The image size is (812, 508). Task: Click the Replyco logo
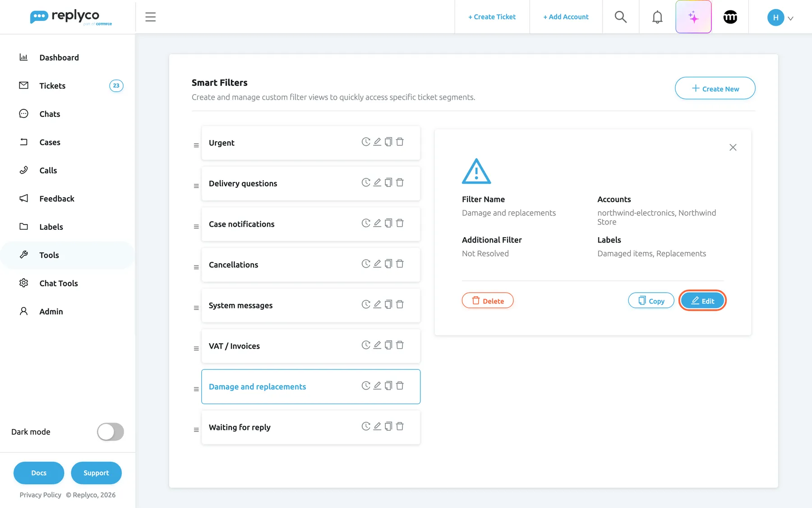click(71, 17)
